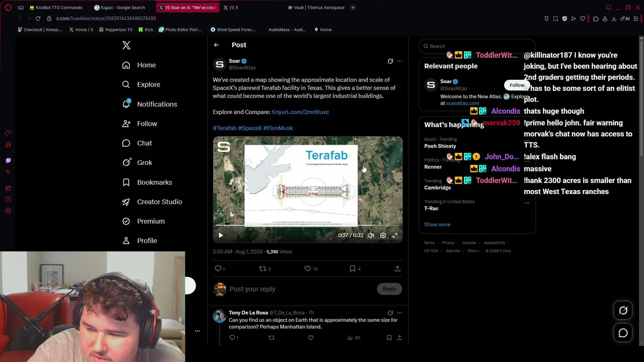Seek on the Terafab video progress bar

307,226
